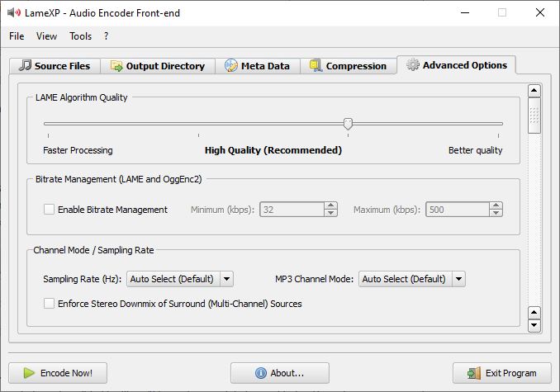Open the File menu
This screenshot has height=392, width=560.
(x=17, y=36)
